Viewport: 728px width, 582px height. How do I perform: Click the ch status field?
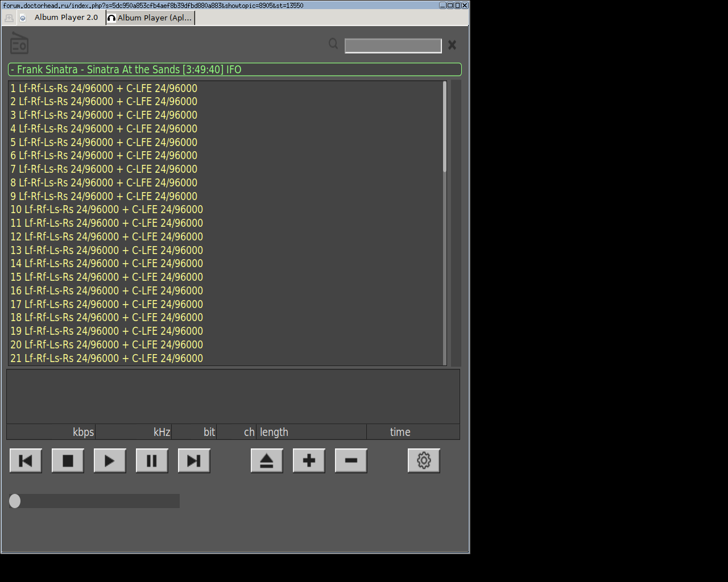[x=237, y=432]
